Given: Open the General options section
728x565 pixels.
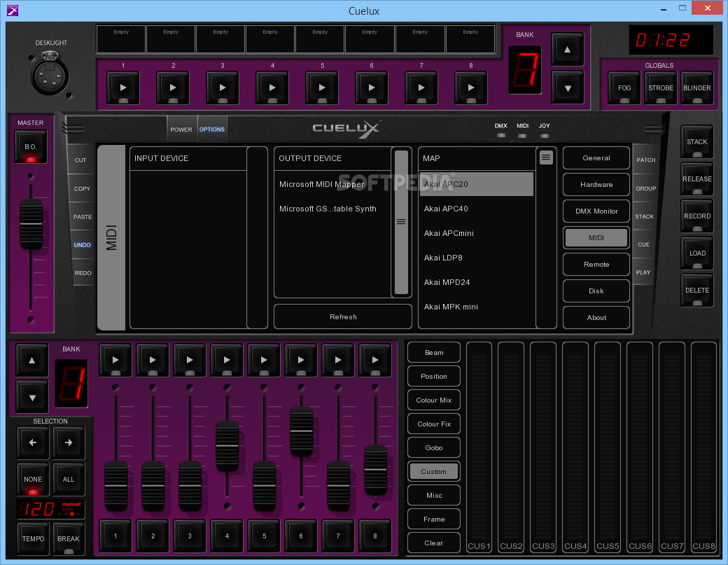Looking at the screenshot, I should pyautogui.click(x=596, y=158).
